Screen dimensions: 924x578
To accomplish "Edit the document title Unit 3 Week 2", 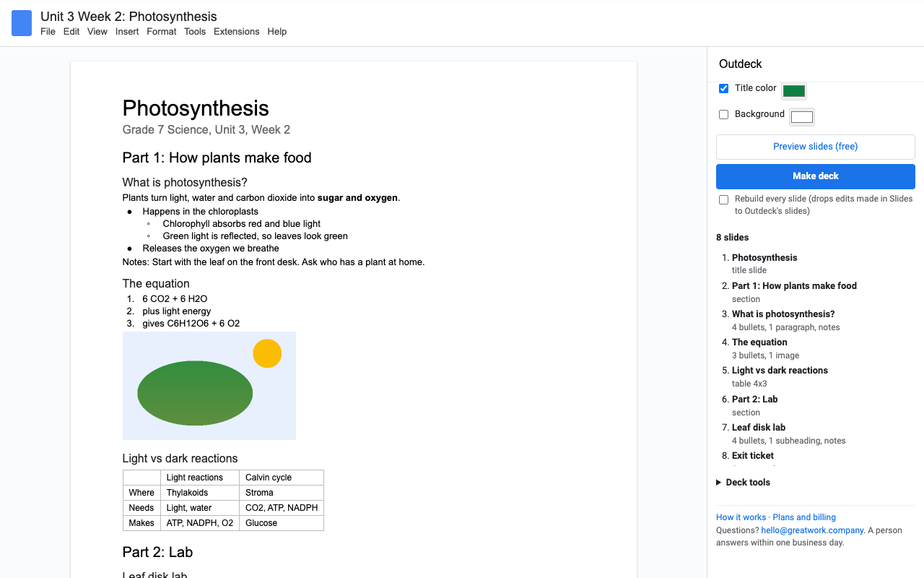I will coord(128,17).
